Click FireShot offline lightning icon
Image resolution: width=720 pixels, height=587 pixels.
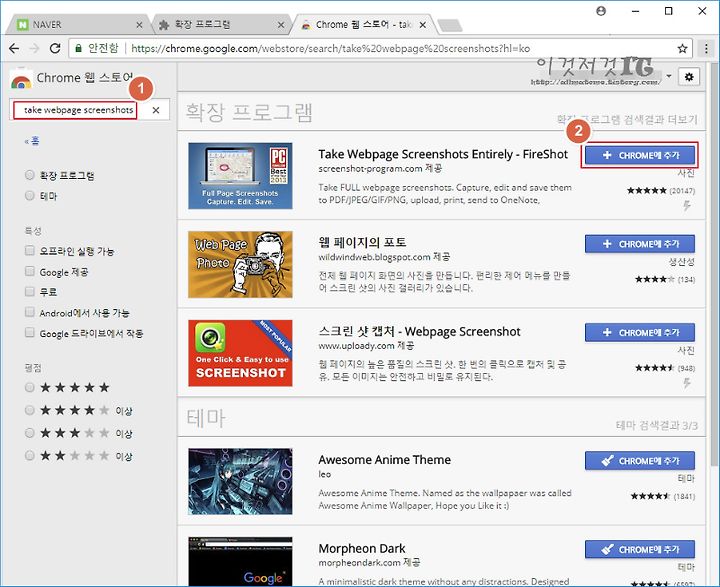click(x=687, y=205)
